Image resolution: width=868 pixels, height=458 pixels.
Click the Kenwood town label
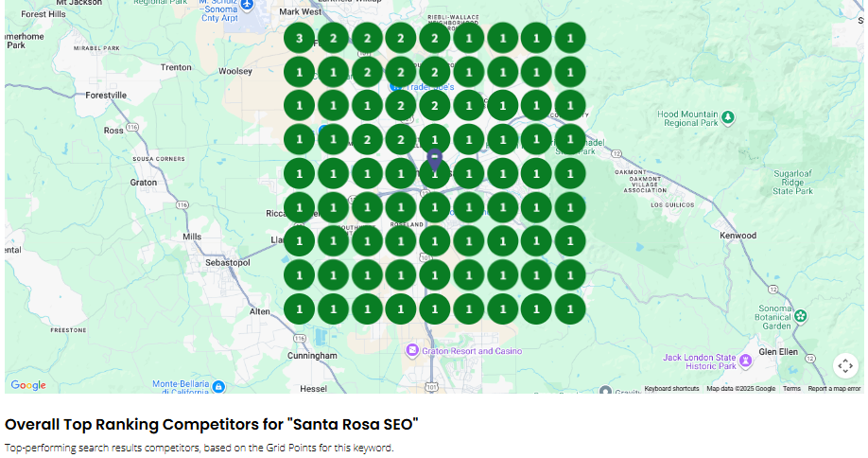coord(738,236)
